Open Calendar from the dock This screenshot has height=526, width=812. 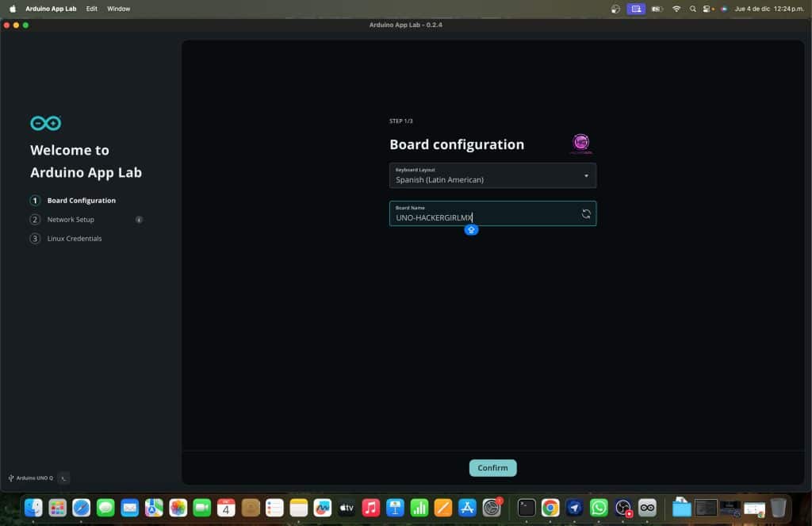tap(226, 508)
